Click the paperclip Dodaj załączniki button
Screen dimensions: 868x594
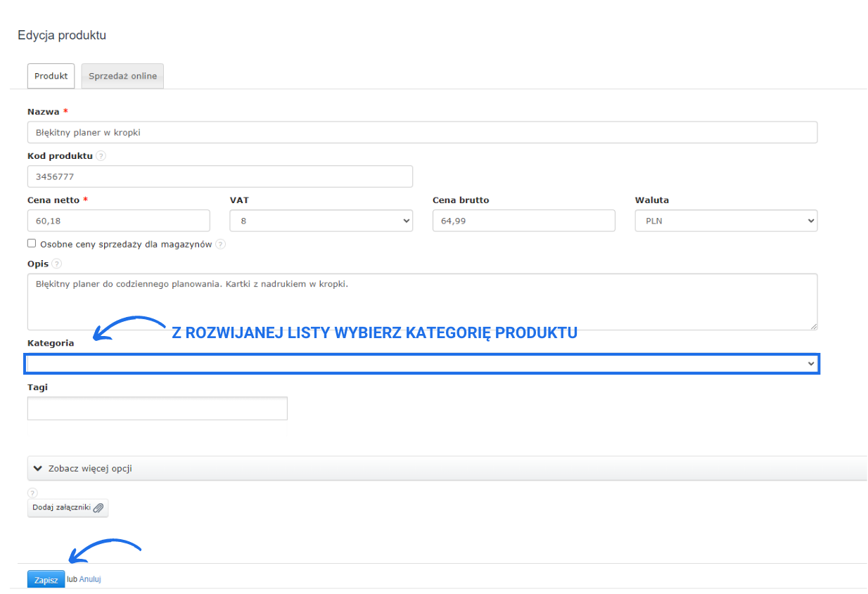pyautogui.click(x=68, y=508)
